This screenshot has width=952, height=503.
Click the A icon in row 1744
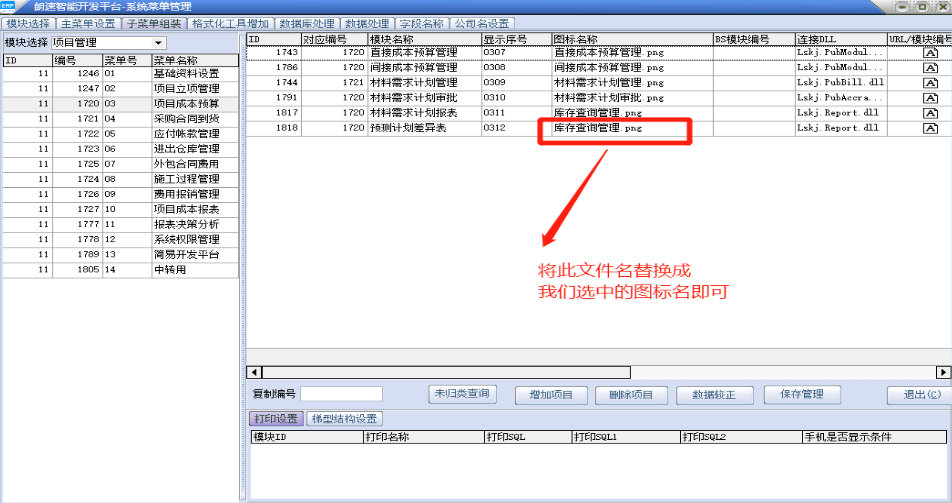929,82
